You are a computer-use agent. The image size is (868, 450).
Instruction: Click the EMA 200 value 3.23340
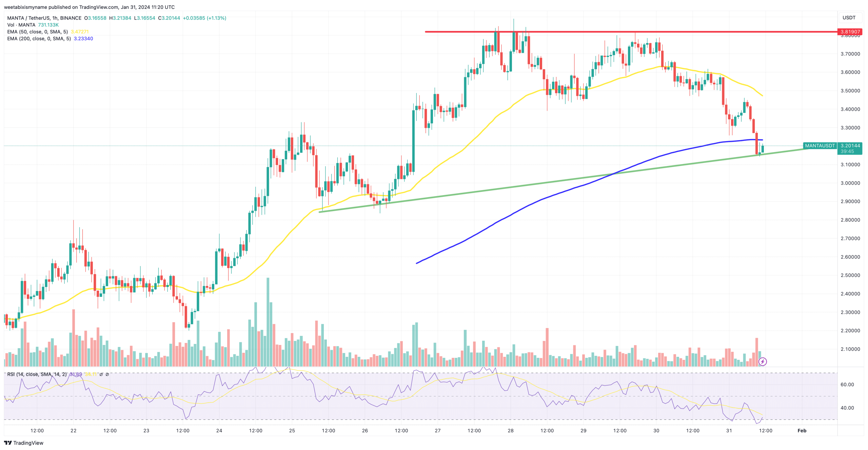click(83, 39)
